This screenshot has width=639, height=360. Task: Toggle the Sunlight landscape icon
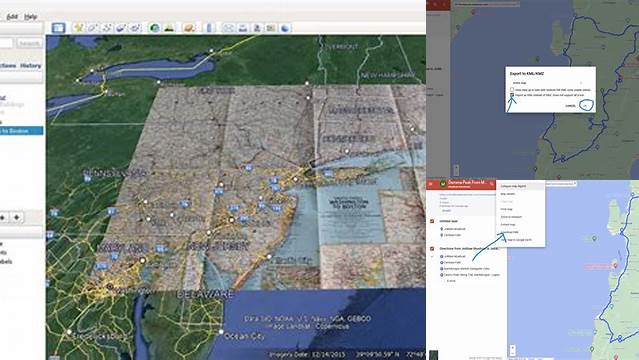[169, 28]
